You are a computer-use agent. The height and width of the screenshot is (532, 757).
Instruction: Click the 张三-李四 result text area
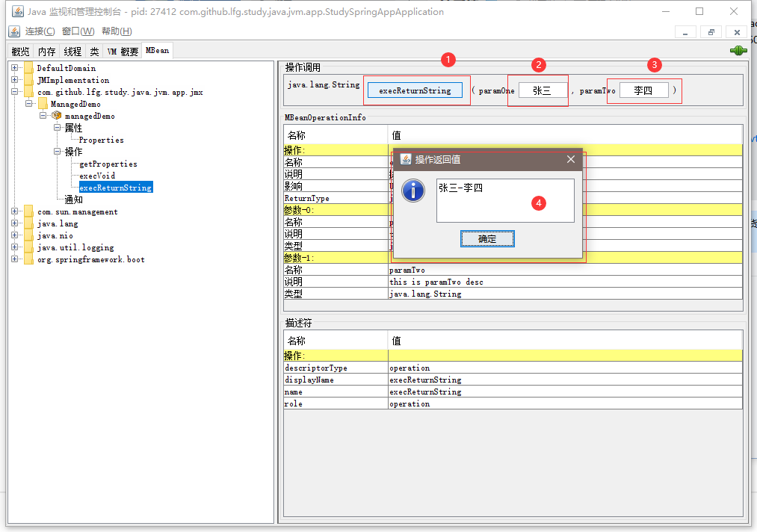pyautogui.click(x=505, y=201)
